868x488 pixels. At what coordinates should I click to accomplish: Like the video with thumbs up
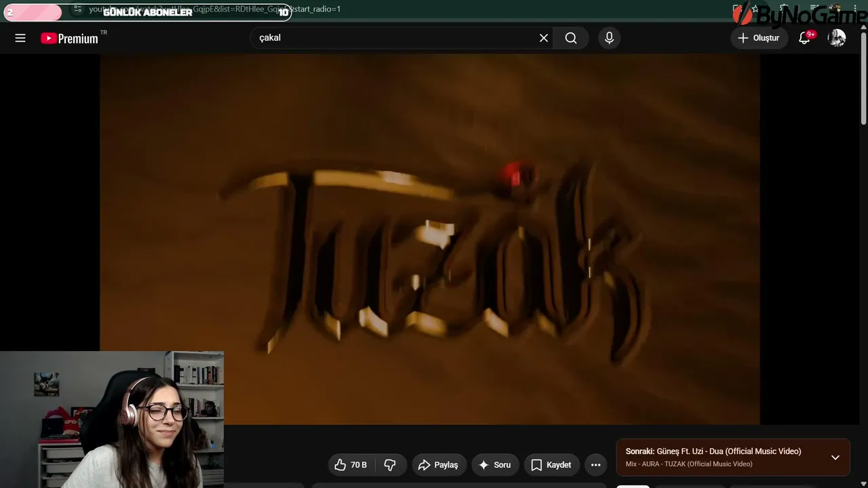pos(351,465)
